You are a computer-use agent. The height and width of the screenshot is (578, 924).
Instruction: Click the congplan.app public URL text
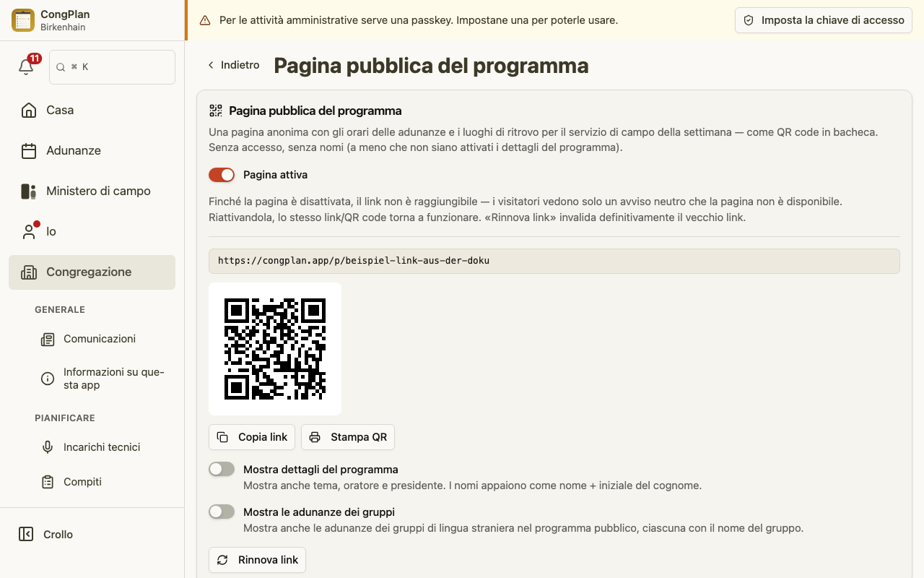[x=354, y=260]
